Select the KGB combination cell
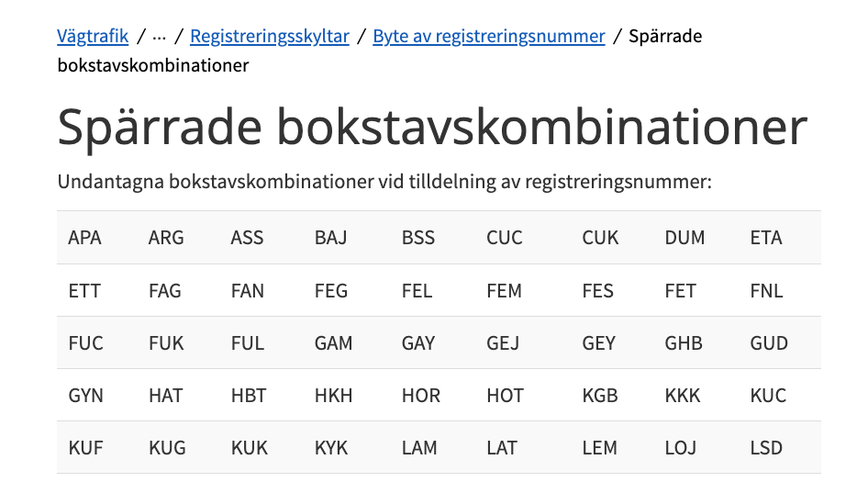The width and height of the screenshot is (868, 482). point(600,396)
